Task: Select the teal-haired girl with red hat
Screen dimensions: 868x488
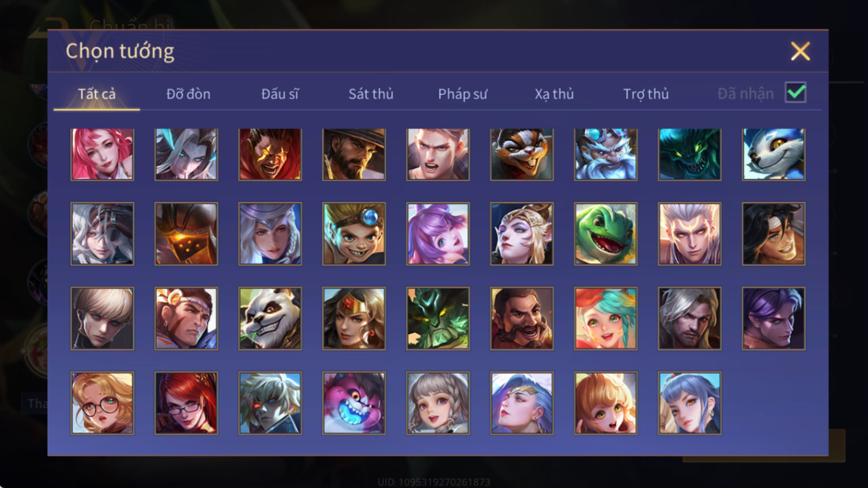Action: click(605, 318)
